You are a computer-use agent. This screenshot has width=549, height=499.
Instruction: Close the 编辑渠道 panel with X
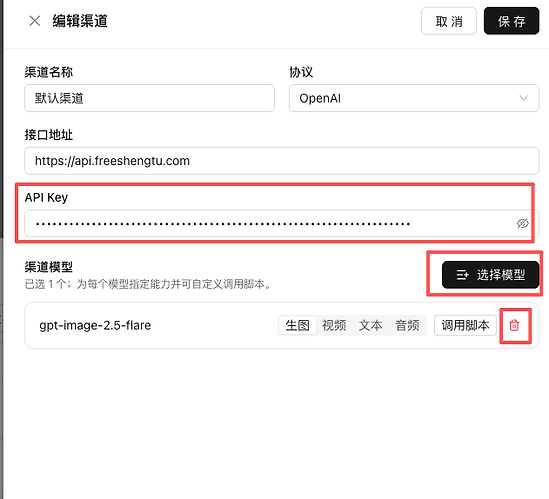click(35, 21)
